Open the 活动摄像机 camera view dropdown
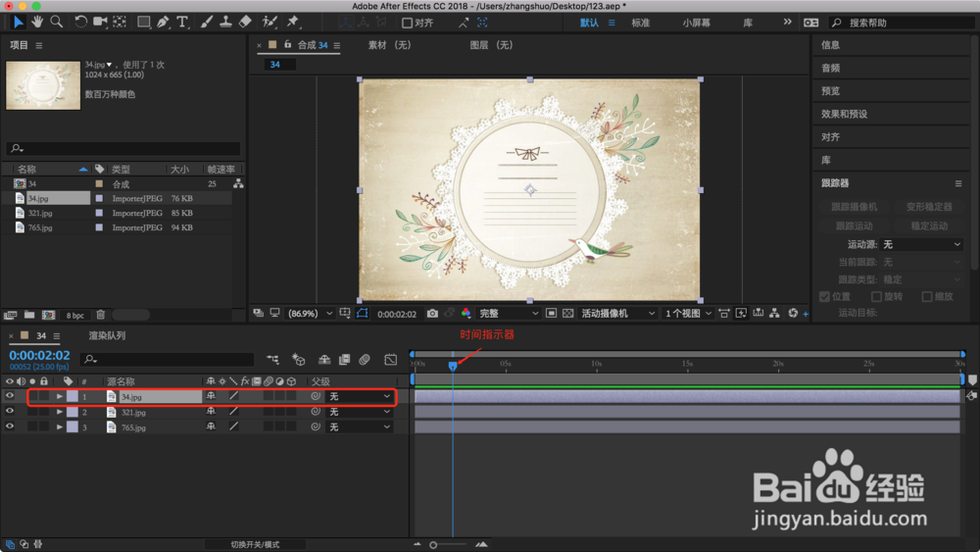 tap(618, 313)
